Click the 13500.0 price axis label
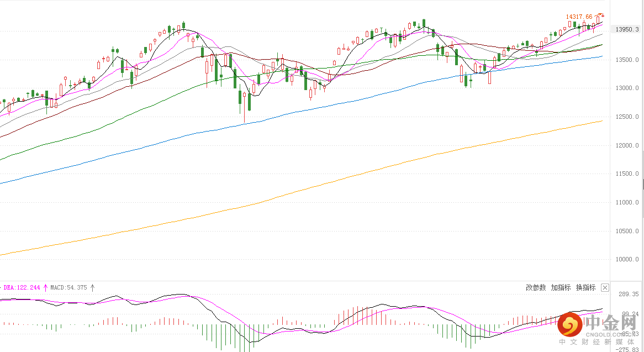 pyautogui.click(x=629, y=60)
